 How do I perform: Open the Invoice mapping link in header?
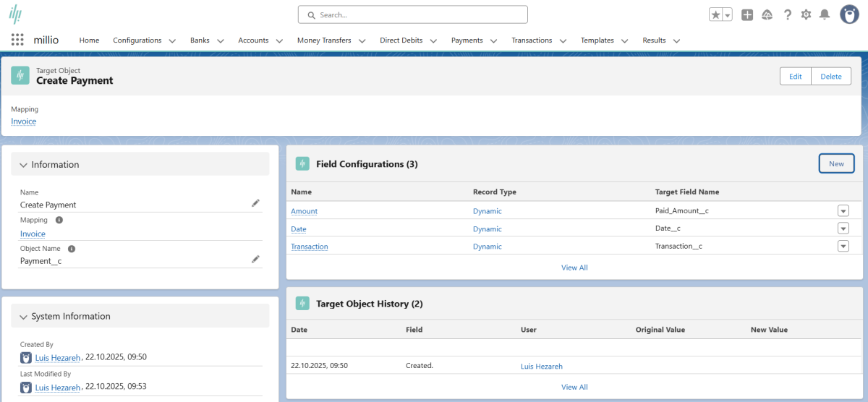[x=23, y=121]
